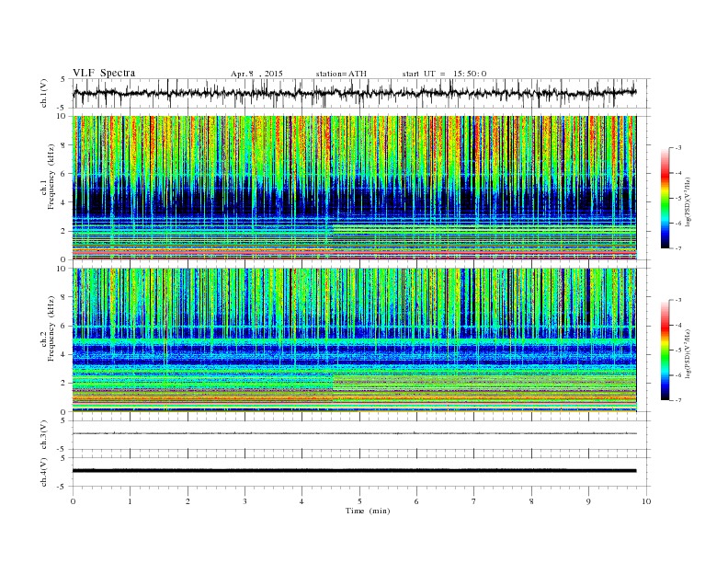The image size is (728, 563).
Task: Click the "VLF Spectra" plot title
Action: click(x=104, y=73)
